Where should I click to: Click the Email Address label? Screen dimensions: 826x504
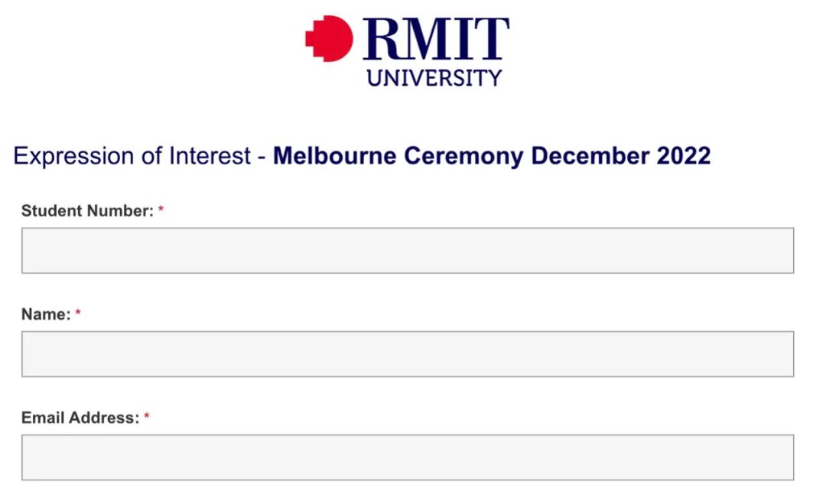click(80, 418)
